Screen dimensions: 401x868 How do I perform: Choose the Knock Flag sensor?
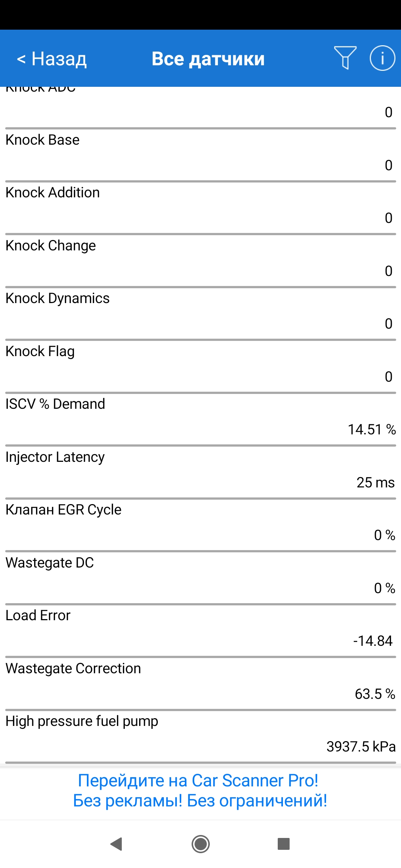coord(200,366)
